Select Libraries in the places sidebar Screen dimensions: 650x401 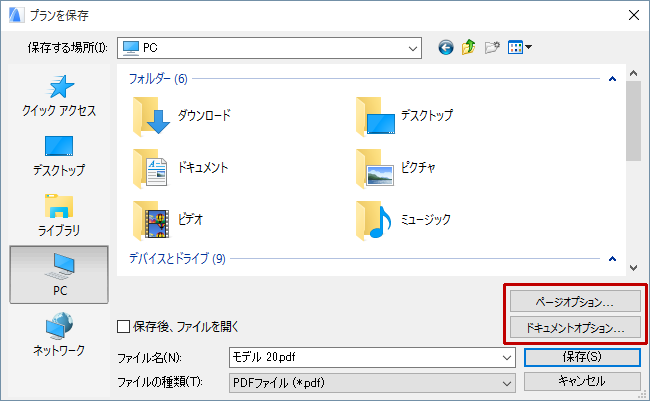pyautogui.click(x=59, y=215)
